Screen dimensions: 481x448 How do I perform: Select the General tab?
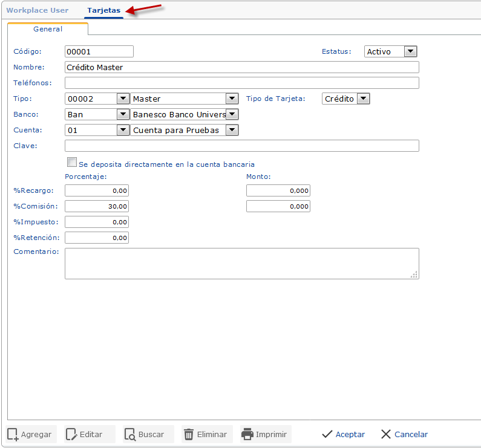pyautogui.click(x=48, y=28)
